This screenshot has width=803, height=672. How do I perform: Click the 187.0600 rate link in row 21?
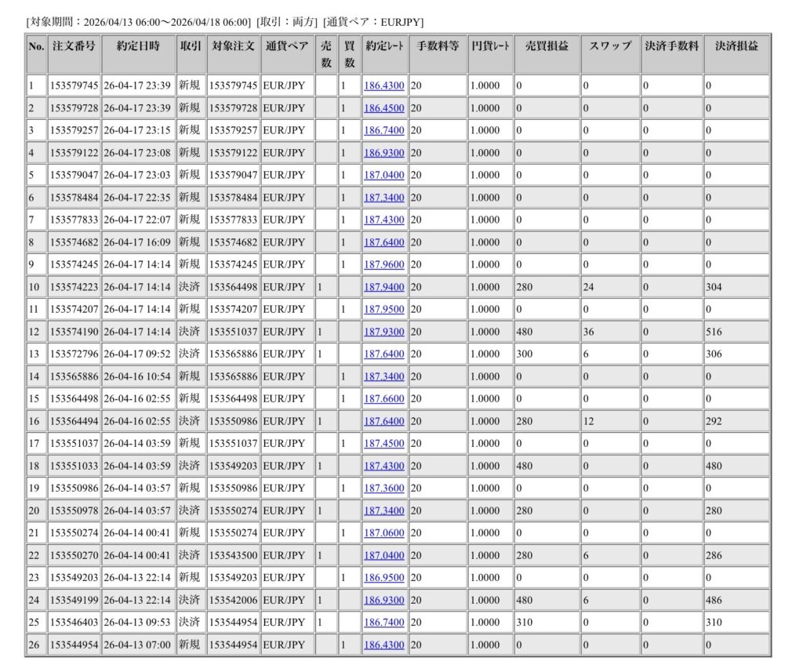[384, 532]
